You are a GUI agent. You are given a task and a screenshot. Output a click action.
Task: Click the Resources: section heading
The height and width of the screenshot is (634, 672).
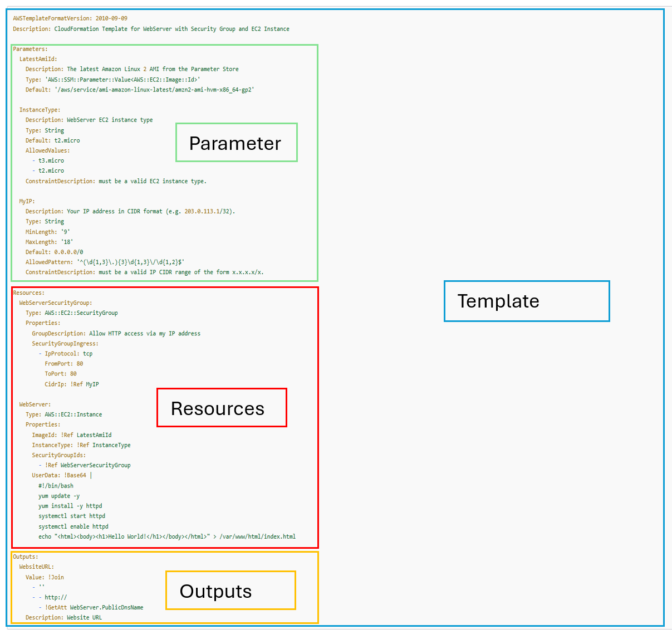28,292
